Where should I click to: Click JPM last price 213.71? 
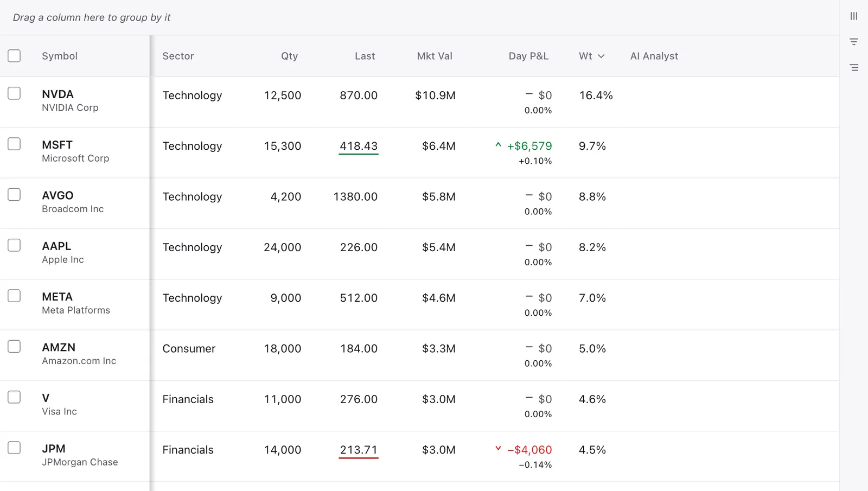click(x=359, y=450)
